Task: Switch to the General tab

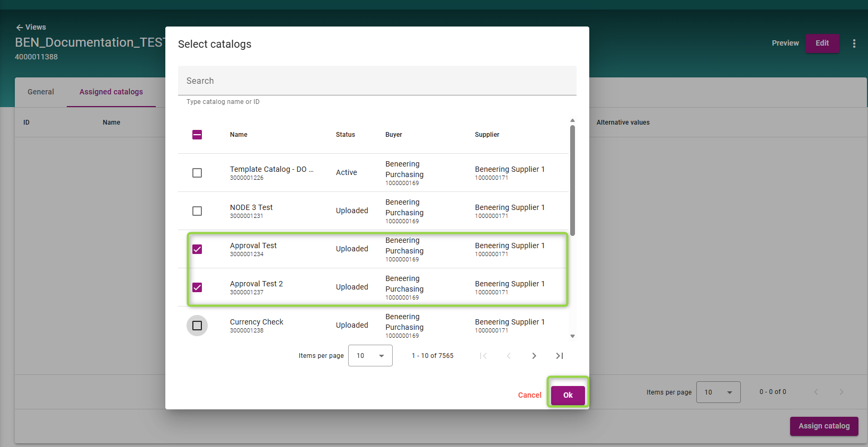Action: point(41,92)
